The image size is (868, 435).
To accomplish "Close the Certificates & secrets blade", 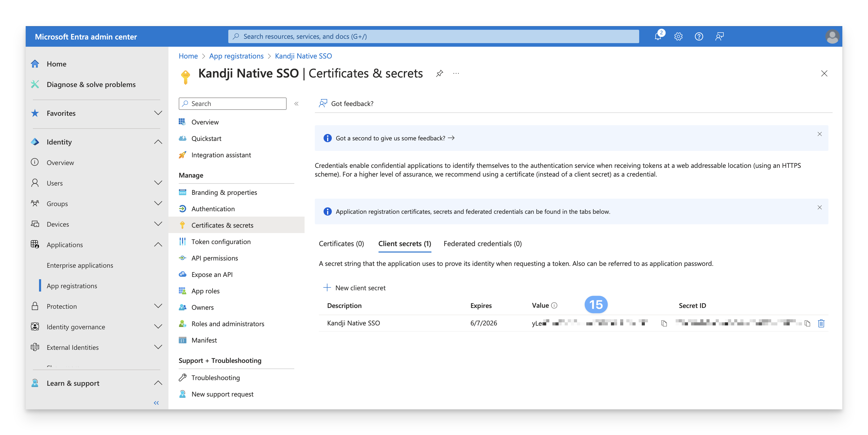I will (824, 73).
